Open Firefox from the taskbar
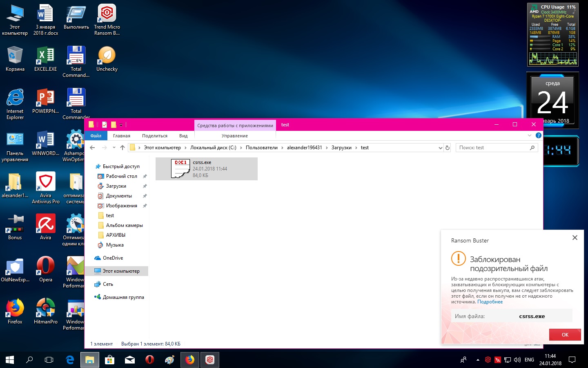The height and width of the screenshot is (368, 588). [x=190, y=360]
